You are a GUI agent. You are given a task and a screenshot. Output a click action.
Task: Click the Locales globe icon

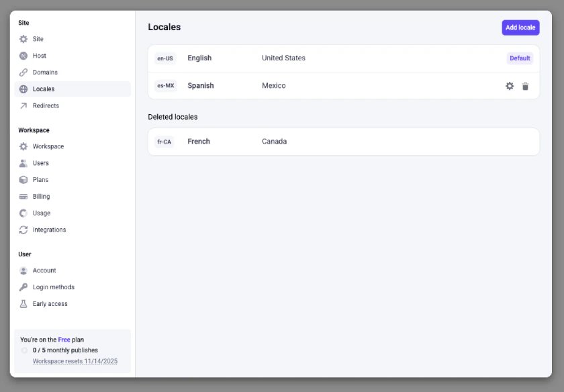click(22, 89)
